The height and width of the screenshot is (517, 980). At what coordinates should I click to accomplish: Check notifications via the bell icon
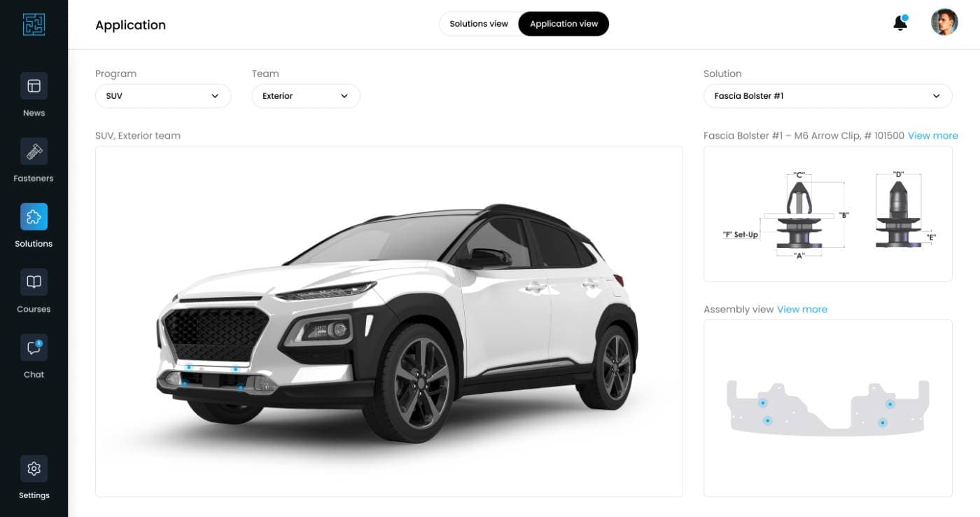coord(901,23)
